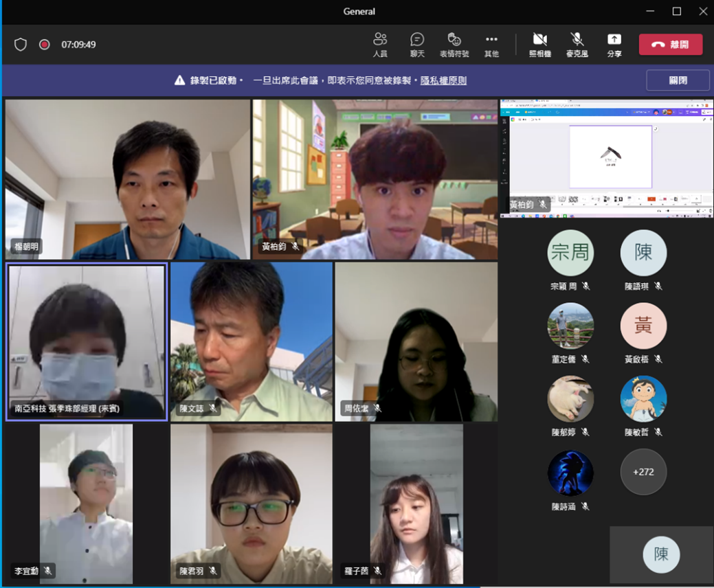Maximize the General meeting window

(x=677, y=12)
